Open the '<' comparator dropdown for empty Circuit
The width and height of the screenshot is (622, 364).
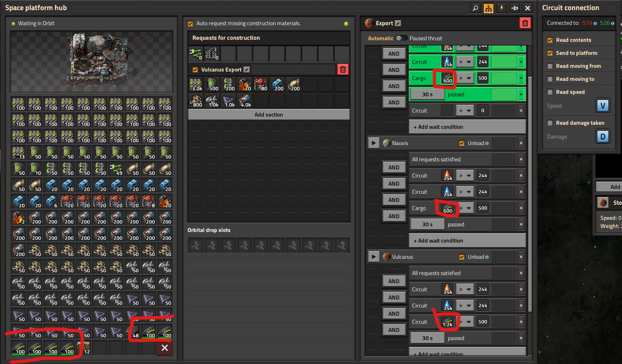(465, 110)
